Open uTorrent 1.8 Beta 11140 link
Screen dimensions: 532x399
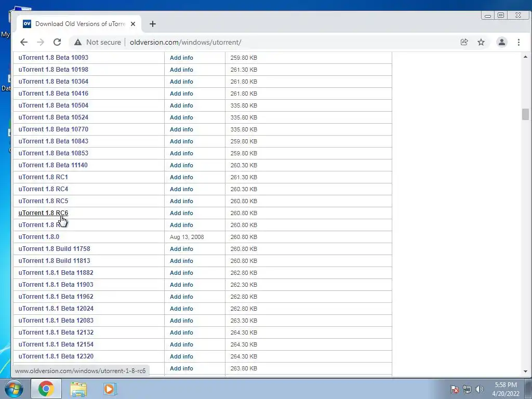tap(53, 165)
